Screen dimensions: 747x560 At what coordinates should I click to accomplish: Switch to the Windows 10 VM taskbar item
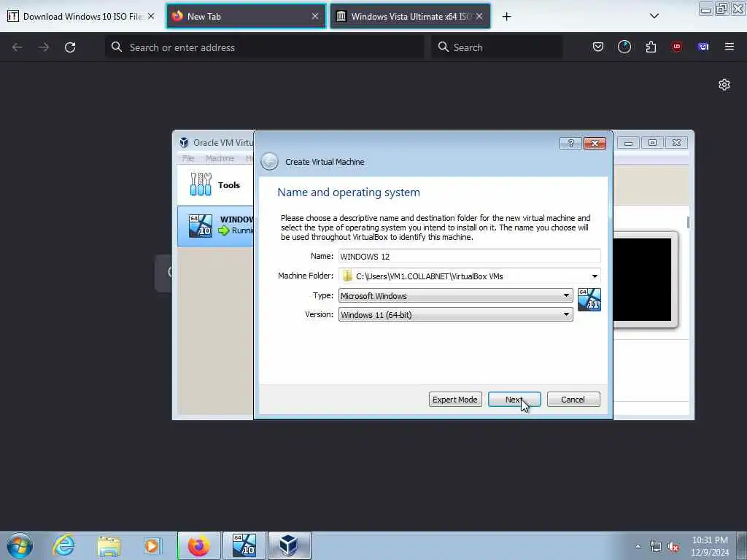coord(244,545)
